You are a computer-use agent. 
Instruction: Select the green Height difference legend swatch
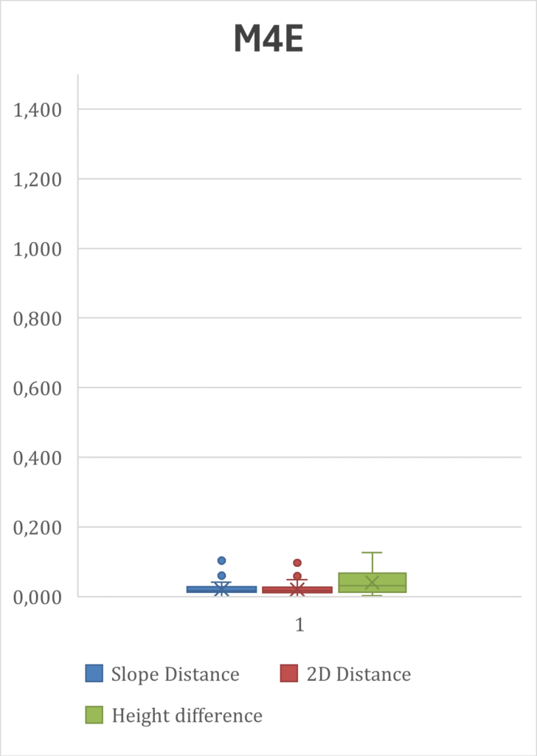pos(93,715)
